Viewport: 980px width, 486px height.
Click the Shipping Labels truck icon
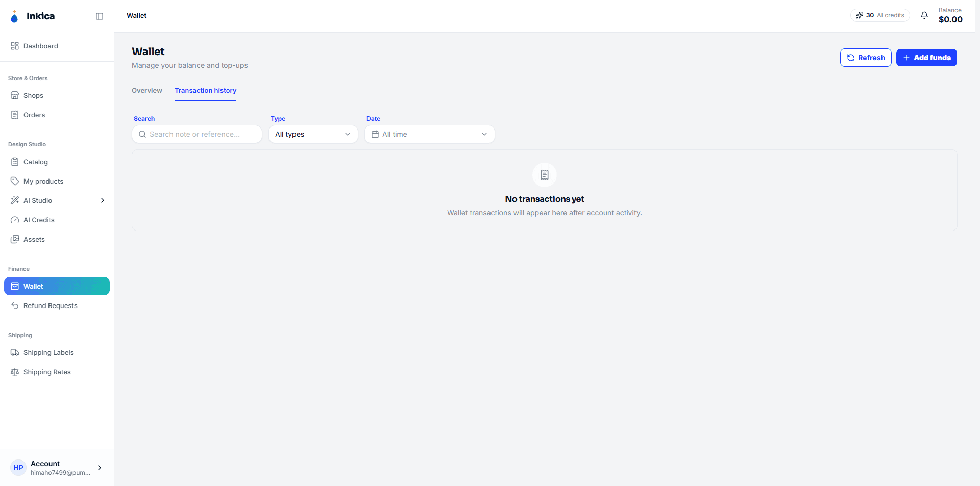(15, 352)
